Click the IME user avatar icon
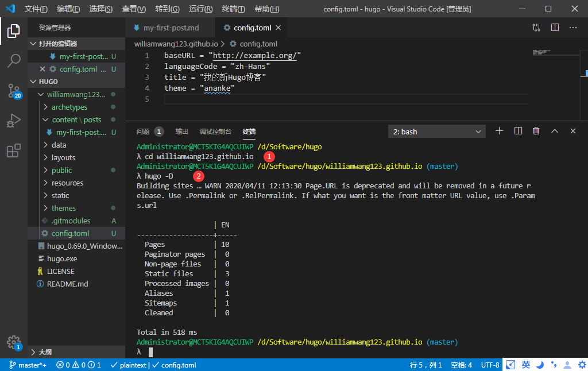The width and height of the screenshot is (588, 371). coord(568,365)
